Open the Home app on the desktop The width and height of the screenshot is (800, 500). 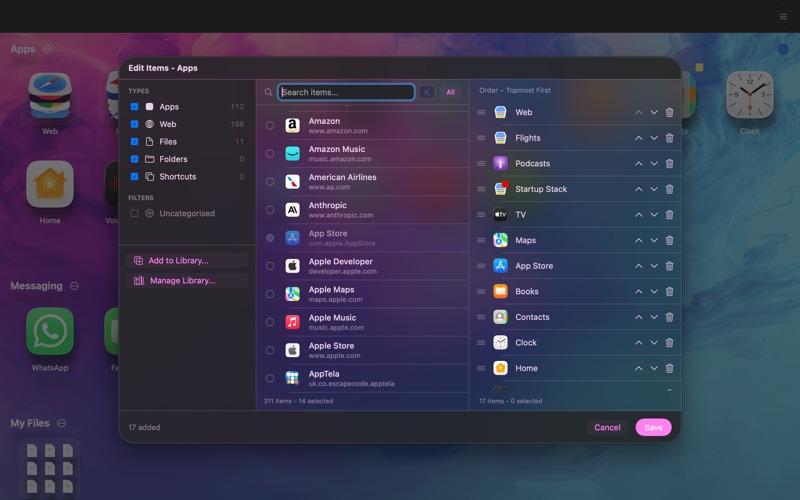49,184
